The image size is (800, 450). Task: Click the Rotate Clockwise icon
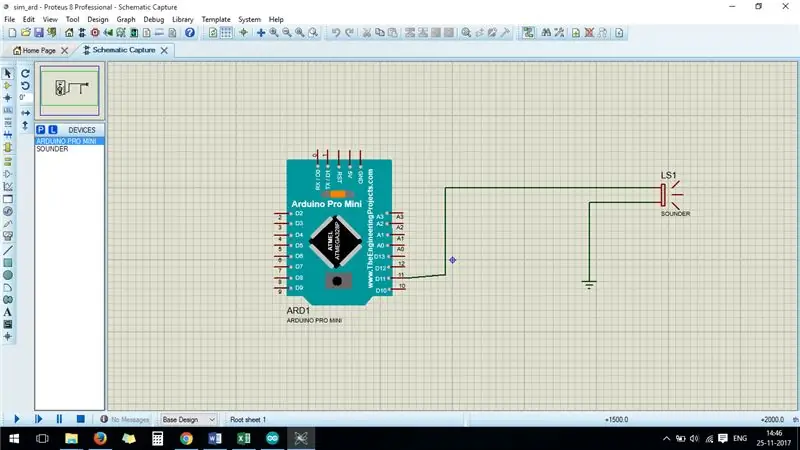25,73
